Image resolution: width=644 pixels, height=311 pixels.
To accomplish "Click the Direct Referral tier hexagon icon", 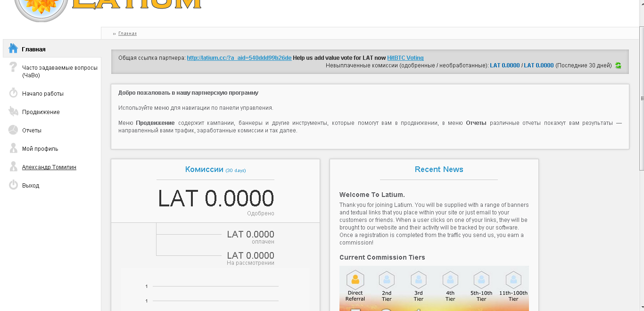I will click(x=355, y=280).
